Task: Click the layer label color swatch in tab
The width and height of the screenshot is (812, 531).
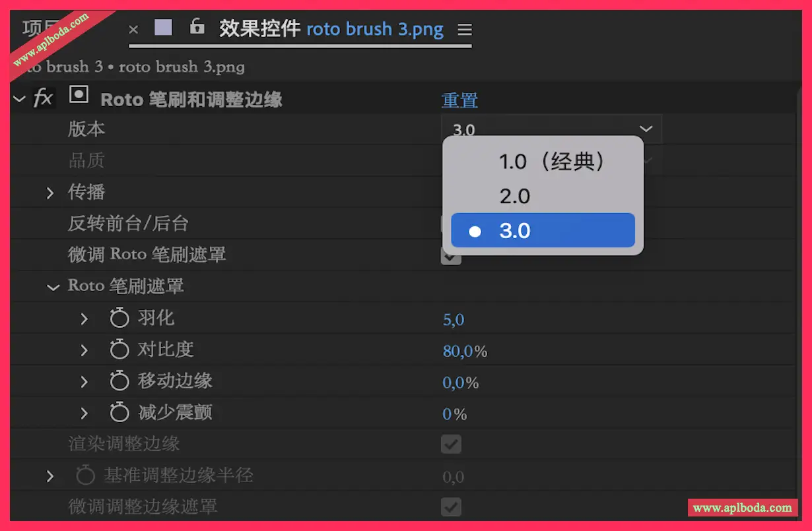Action: (163, 27)
